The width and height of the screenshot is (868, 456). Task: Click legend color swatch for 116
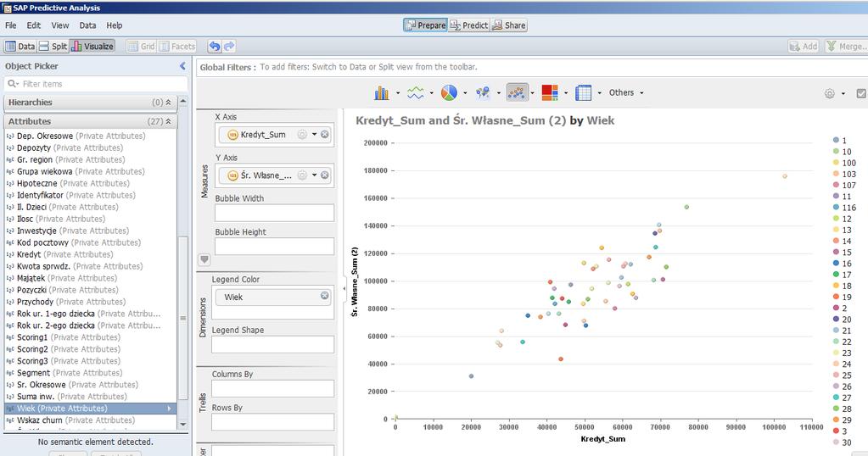coord(836,208)
